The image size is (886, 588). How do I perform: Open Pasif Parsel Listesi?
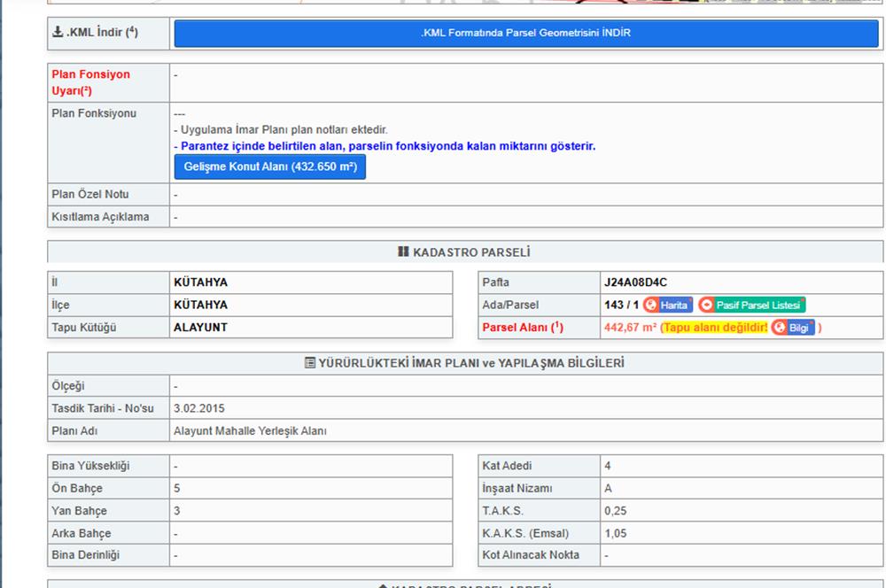click(x=751, y=305)
